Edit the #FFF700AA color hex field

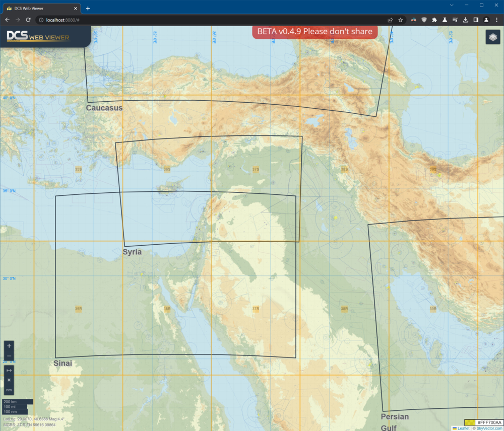pyautogui.click(x=489, y=422)
